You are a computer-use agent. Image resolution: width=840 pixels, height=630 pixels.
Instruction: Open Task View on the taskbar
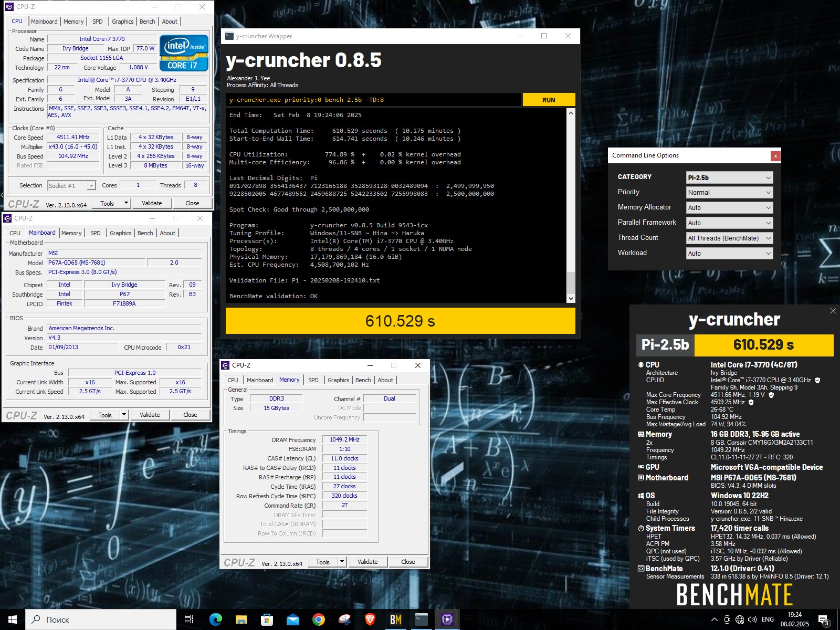click(189, 619)
